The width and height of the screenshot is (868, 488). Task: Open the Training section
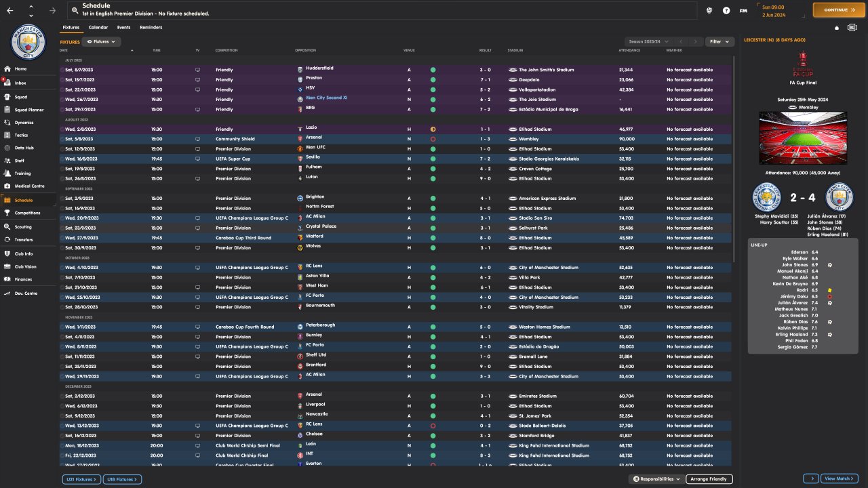pyautogui.click(x=28, y=174)
